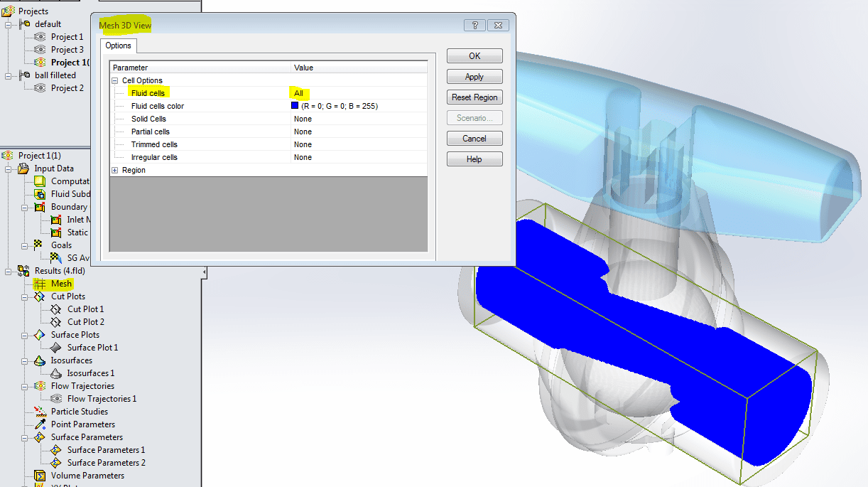Click the ball filleted configuration icon
Screen dimensions: 868x487
click(x=25, y=75)
